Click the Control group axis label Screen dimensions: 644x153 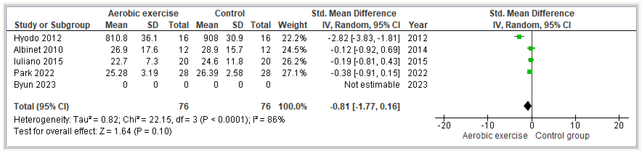[x=562, y=135]
